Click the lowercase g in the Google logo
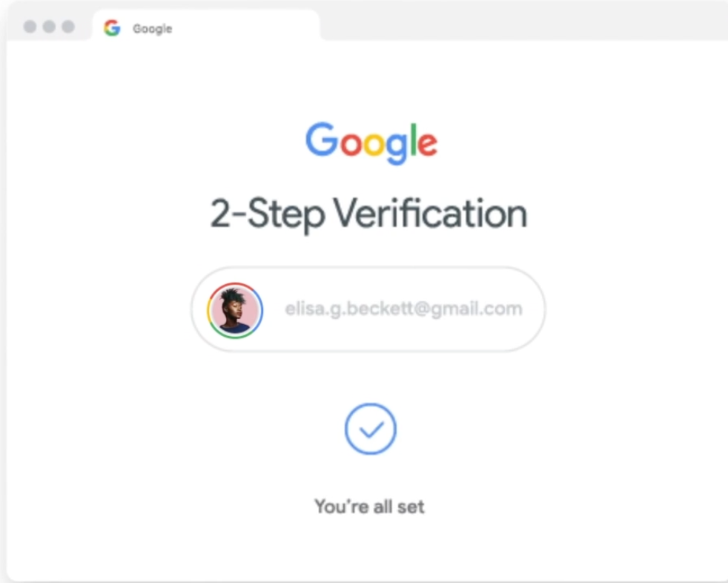This screenshot has width=728, height=583. tap(397, 148)
